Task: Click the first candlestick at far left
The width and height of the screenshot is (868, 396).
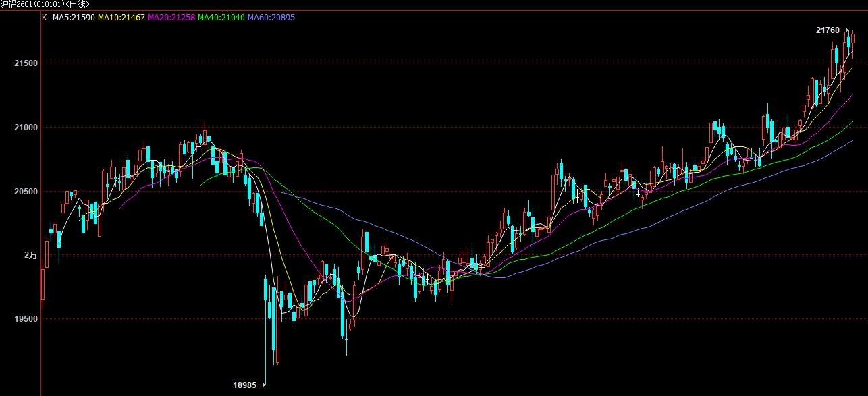Action: (43, 283)
